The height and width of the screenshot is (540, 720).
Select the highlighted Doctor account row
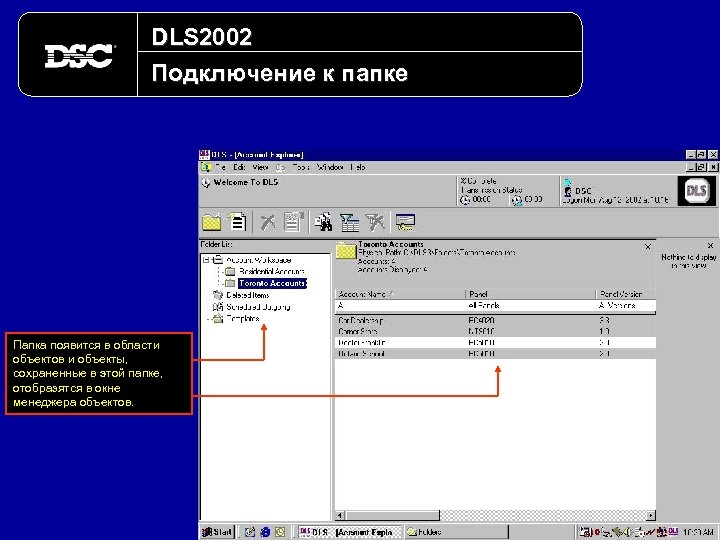pyautogui.click(x=495, y=343)
